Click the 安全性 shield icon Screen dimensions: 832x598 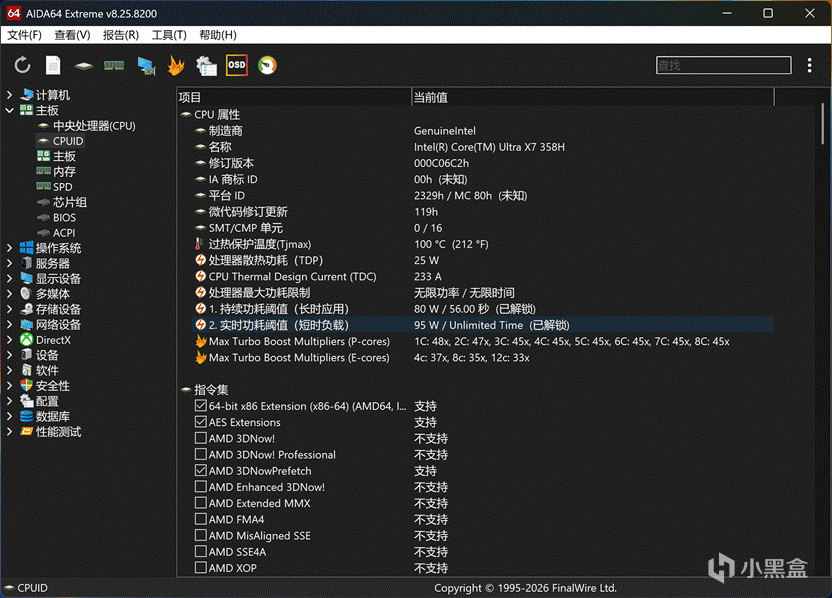[x=27, y=386]
